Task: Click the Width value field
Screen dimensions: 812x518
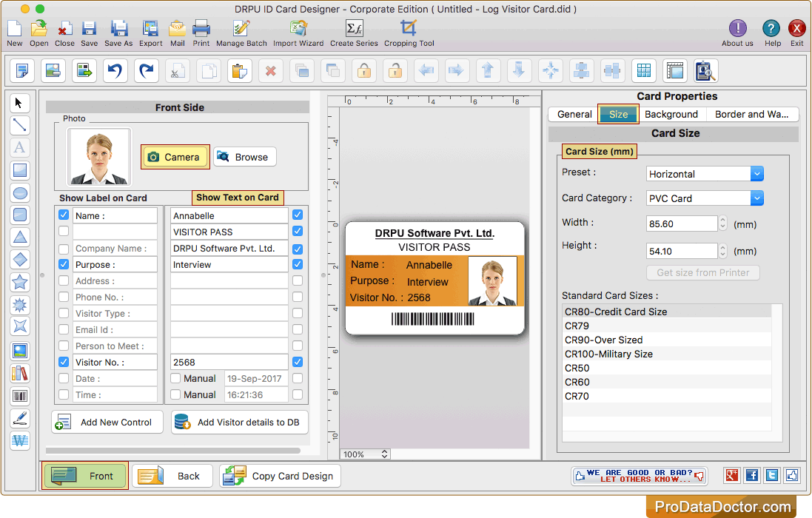Action: tap(682, 223)
